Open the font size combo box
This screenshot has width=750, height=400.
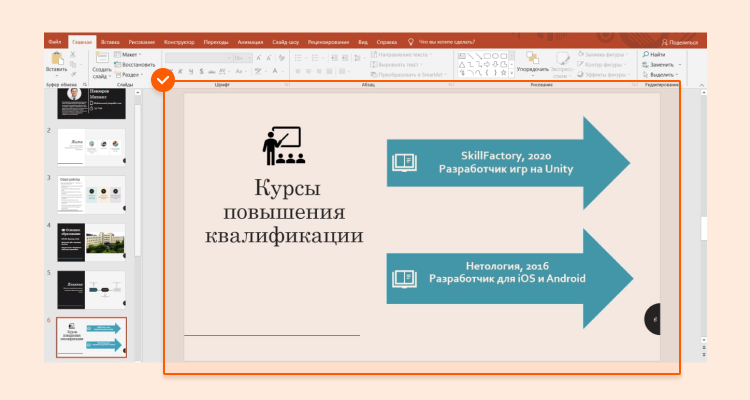tap(243, 58)
